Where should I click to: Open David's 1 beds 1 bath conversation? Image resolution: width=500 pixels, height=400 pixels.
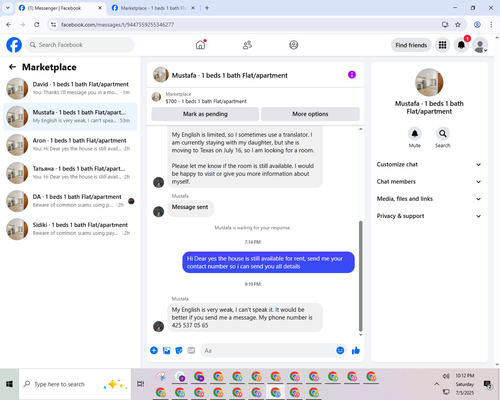(70, 88)
